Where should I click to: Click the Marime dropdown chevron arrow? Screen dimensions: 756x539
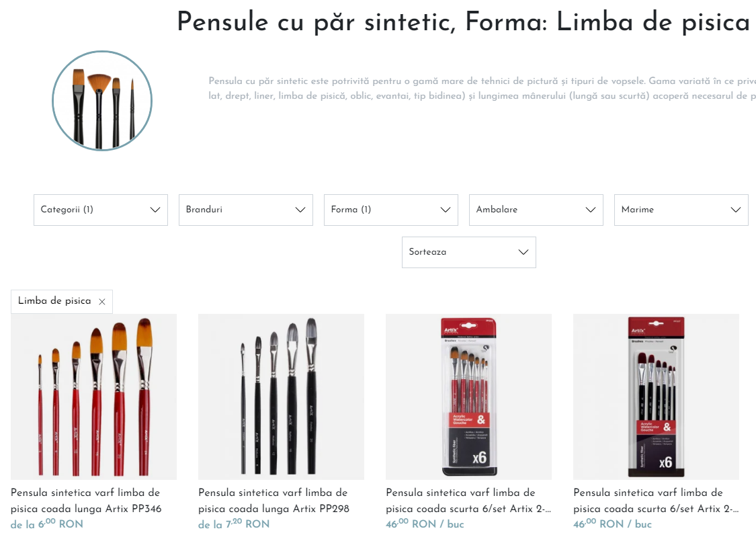[735, 210]
